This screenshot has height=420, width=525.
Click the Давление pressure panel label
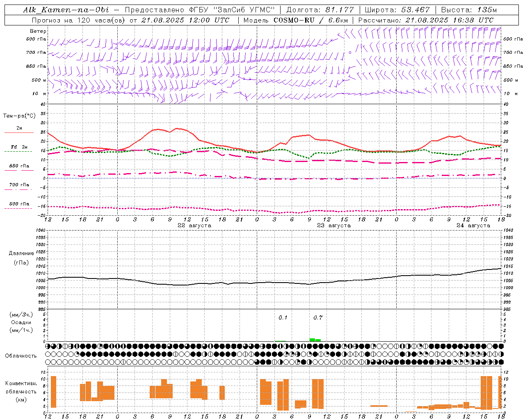(x=21, y=253)
